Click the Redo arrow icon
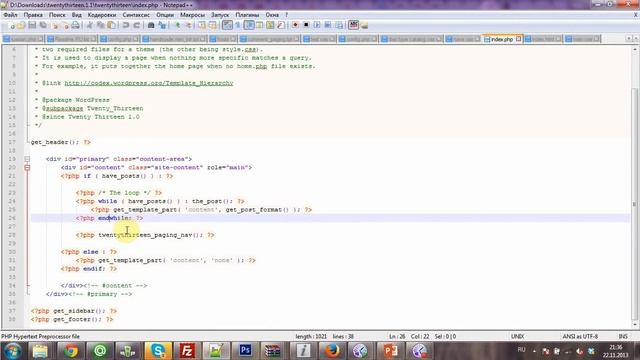Screen dimensions: 640x360 [137, 25]
